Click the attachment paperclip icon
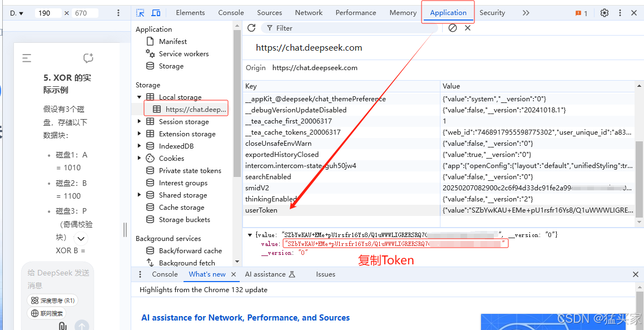The width and height of the screenshot is (644, 330). pos(62,327)
